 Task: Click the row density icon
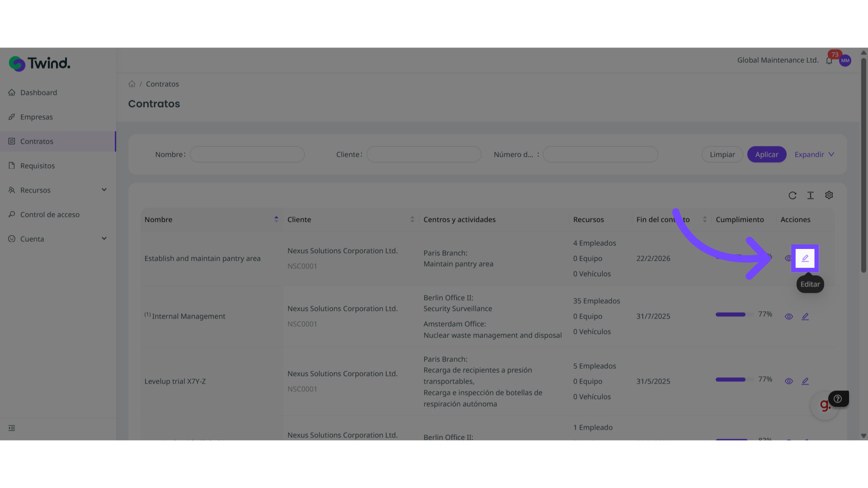(x=811, y=195)
